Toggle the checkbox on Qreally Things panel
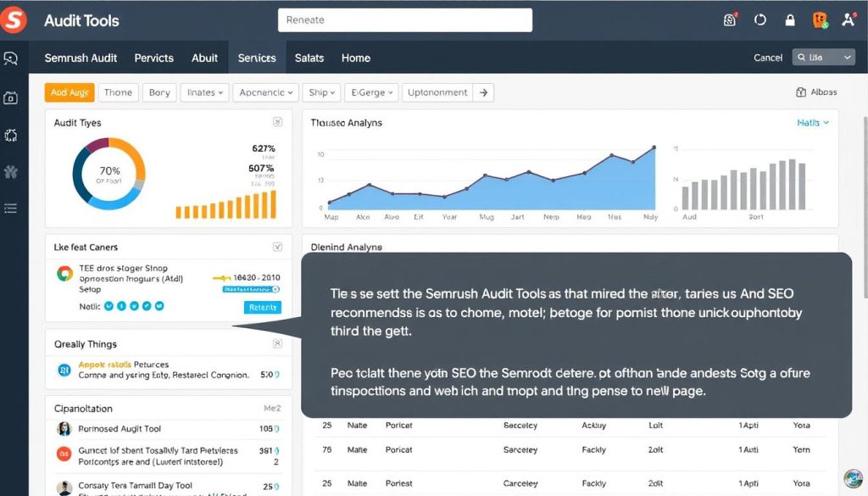 pyautogui.click(x=277, y=343)
